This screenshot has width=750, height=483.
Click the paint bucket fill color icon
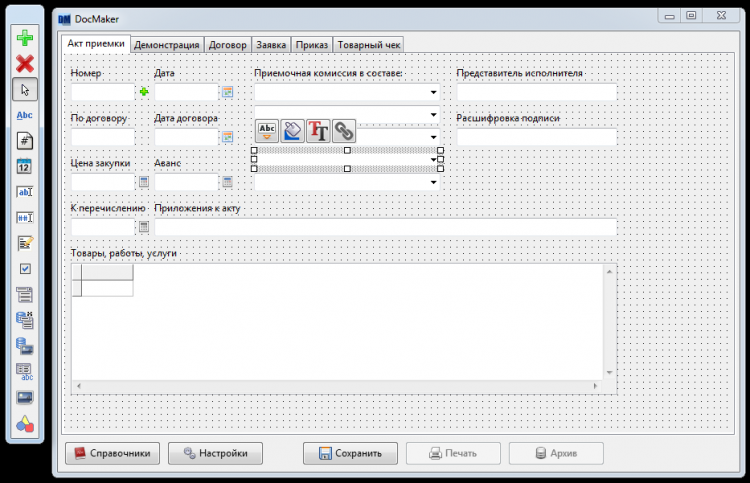(292, 131)
